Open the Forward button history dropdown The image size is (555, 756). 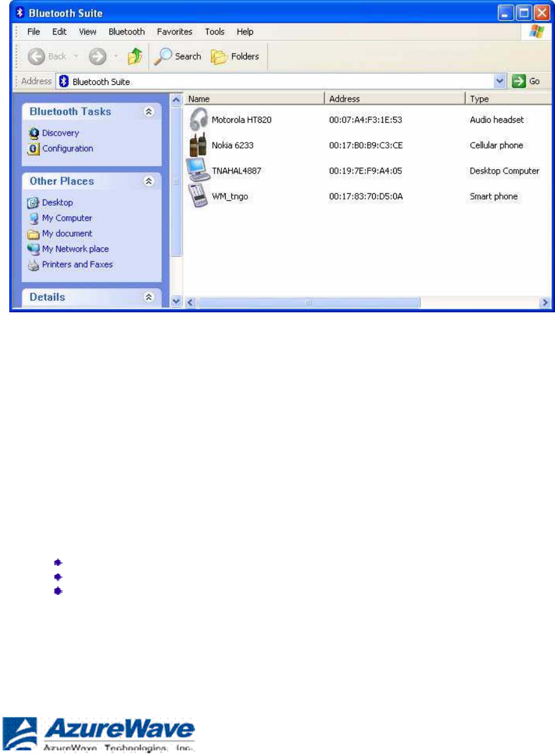[115, 56]
